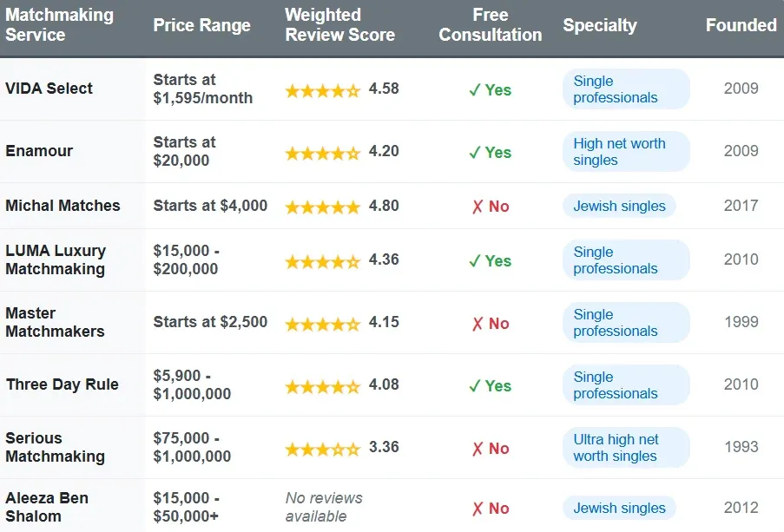Open the VIDA Select service name
Viewport: 784px width, 532px height.
49,89
